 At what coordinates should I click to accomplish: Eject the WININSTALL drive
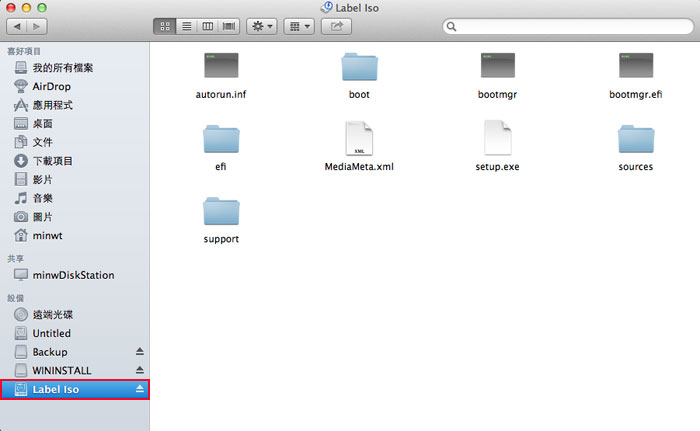(x=140, y=370)
